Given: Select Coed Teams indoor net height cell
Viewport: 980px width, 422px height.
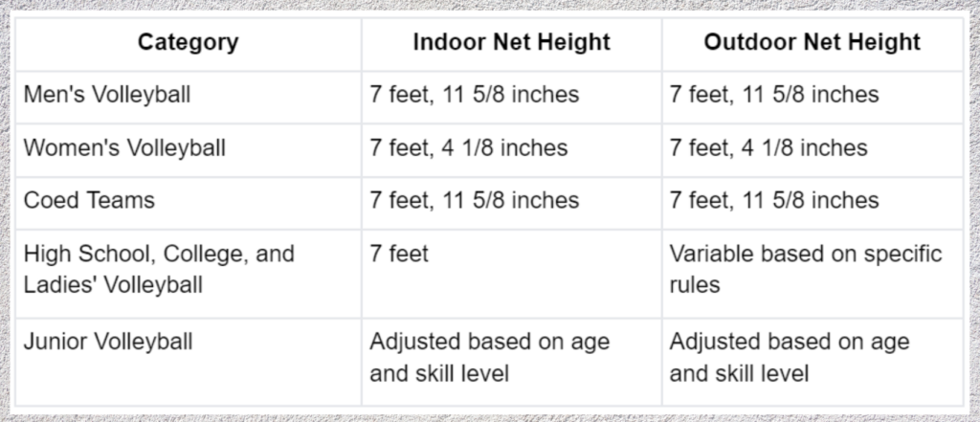Looking at the screenshot, I should [511, 202].
